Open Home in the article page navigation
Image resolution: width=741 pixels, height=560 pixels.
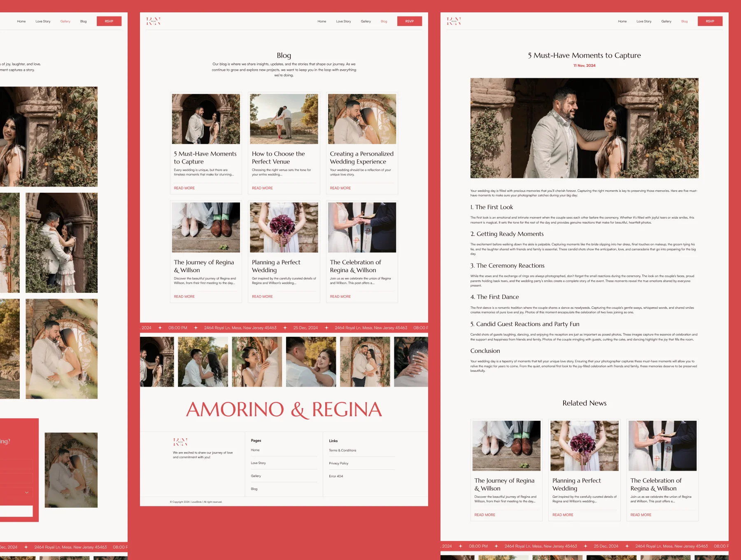pyautogui.click(x=622, y=21)
